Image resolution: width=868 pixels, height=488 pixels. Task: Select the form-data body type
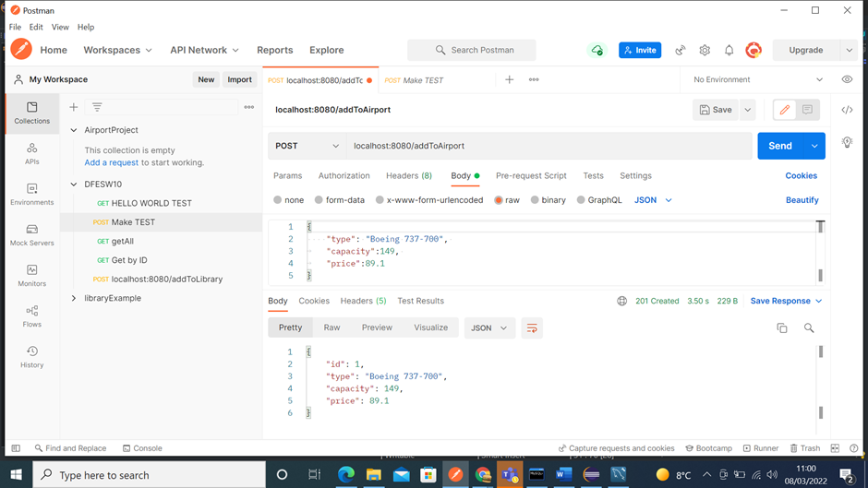coord(319,200)
